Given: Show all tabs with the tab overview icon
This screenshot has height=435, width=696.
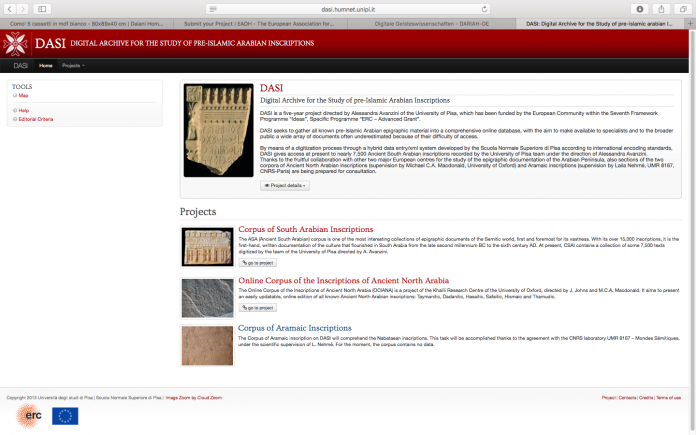Looking at the screenshot, I should tap(683, 9).
